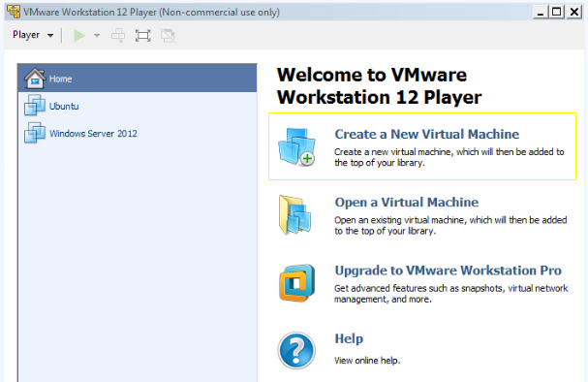Select the Windows Server 2012 virtual machine

[138, 133]
